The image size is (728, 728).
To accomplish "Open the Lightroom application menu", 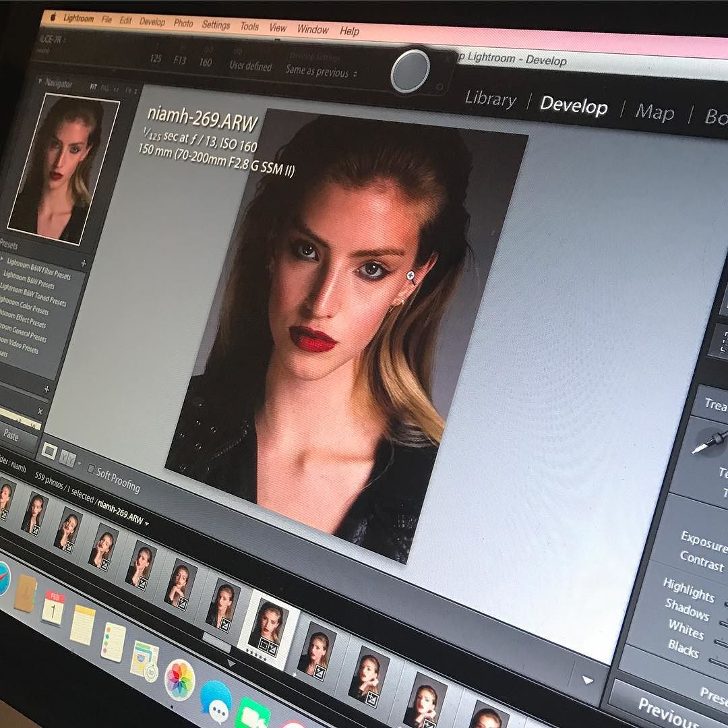I will pos(78,19).
